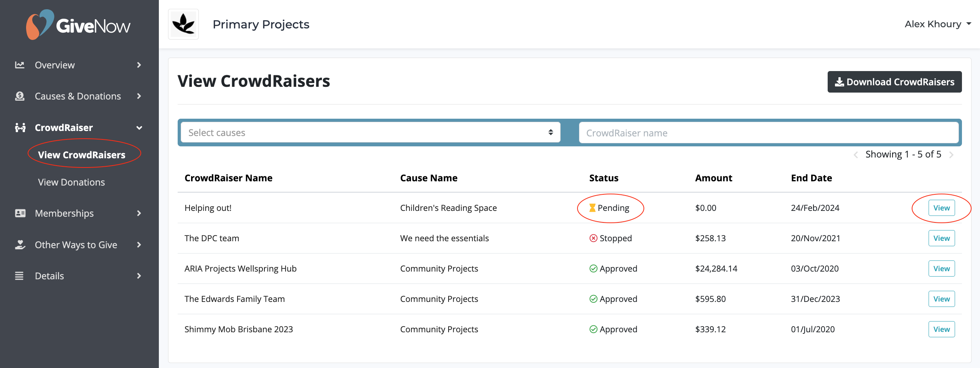
Task: Click the Pending hourglass icon
Action: pyautogui.click(x=592, y=208)
